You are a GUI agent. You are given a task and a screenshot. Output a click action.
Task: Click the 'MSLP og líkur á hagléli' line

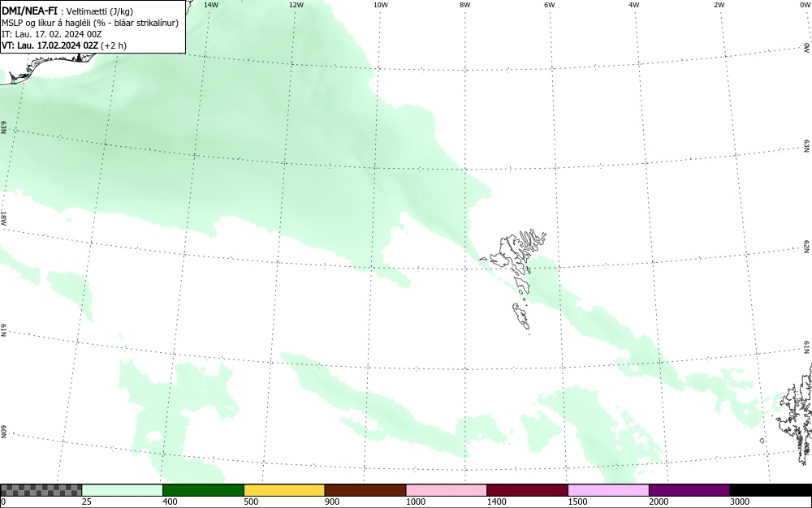[90, 23]
